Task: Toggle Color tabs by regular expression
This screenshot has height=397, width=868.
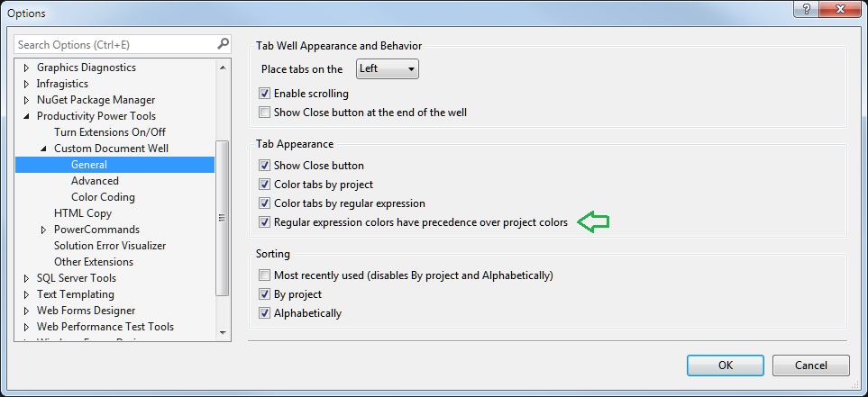Action: [x=264, y=203]
